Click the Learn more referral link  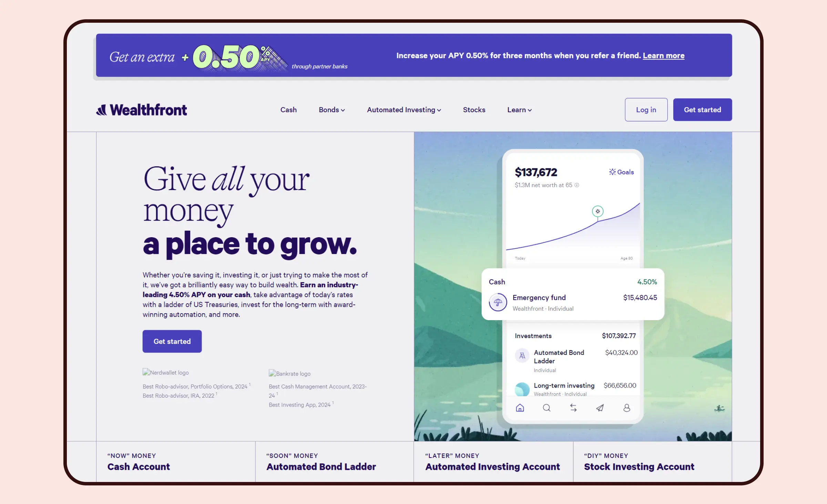click(663, 55)
